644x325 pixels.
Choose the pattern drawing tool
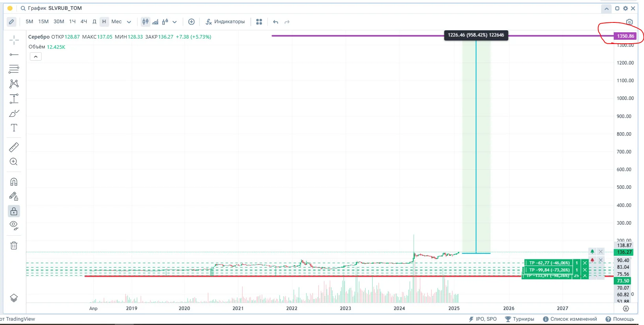[x=14, y=83]
